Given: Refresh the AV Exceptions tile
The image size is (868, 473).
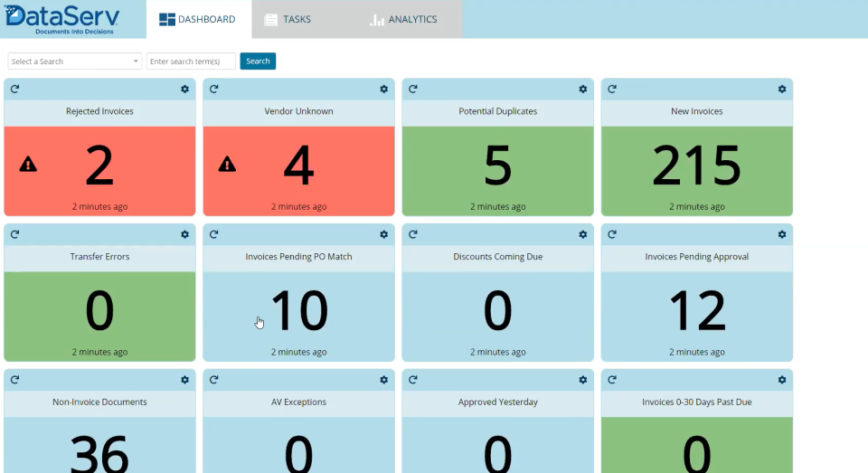Looking at the screenshot, I should pyautogui.click(x=213, y=380).
